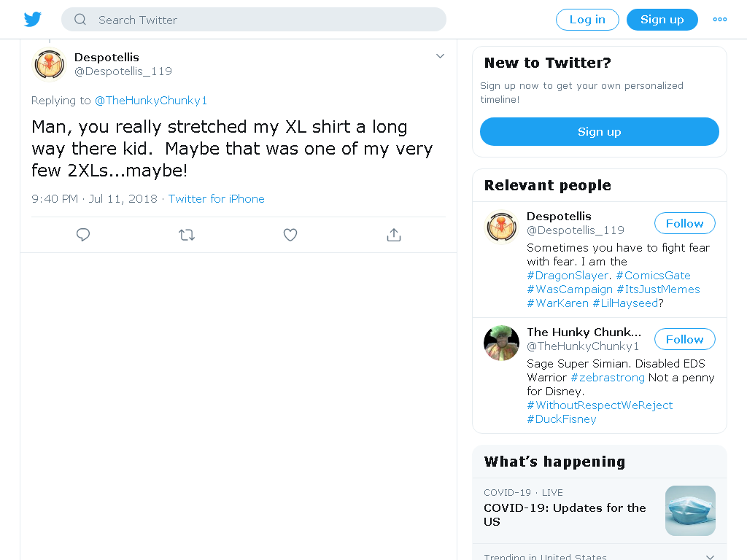Click the search magnifier icon
The width and height of the screenshot is (747, 560).
[80, 20]
